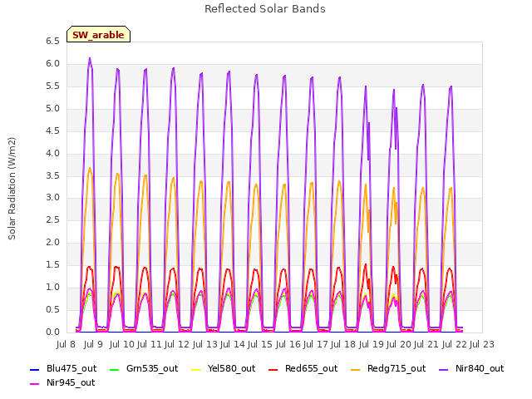The width and height of the screenshot is (532, 399).
Task: Select the Nir840_out legend label
Action: coord(480,368)
